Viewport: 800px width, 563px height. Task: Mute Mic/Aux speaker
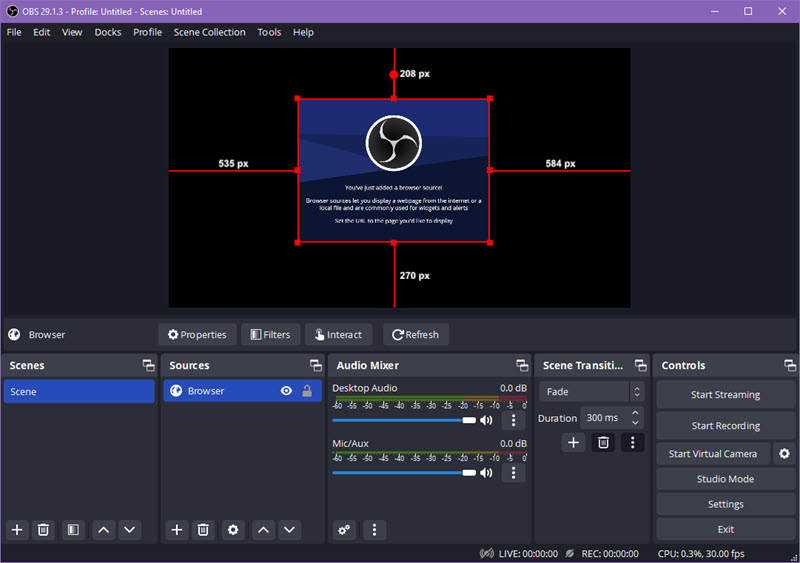pyautogui.click(x=486, y=473)
